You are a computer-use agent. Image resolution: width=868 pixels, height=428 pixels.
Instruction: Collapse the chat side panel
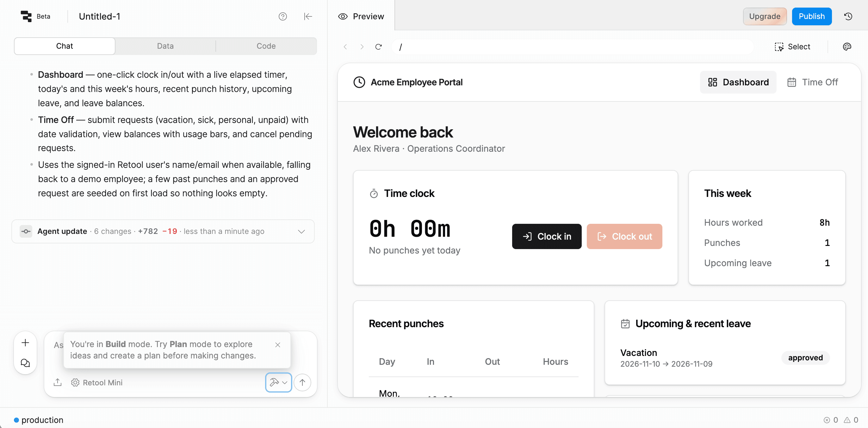308,16
